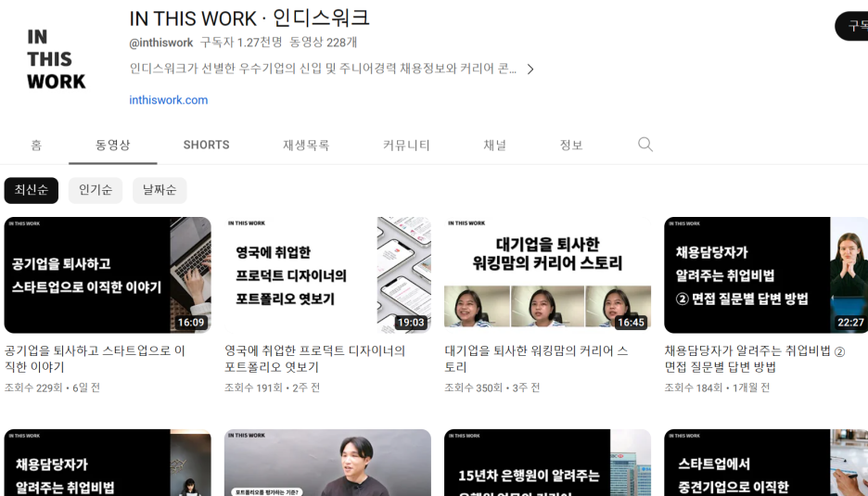
Task: Open the 15년차 은행원이 알려주는 thumbnail
Action: tap(547, 463)
